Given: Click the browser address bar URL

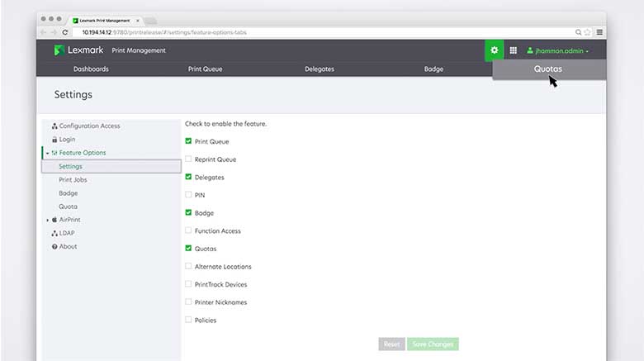Looking at the screenshot, I should point(165,32).
